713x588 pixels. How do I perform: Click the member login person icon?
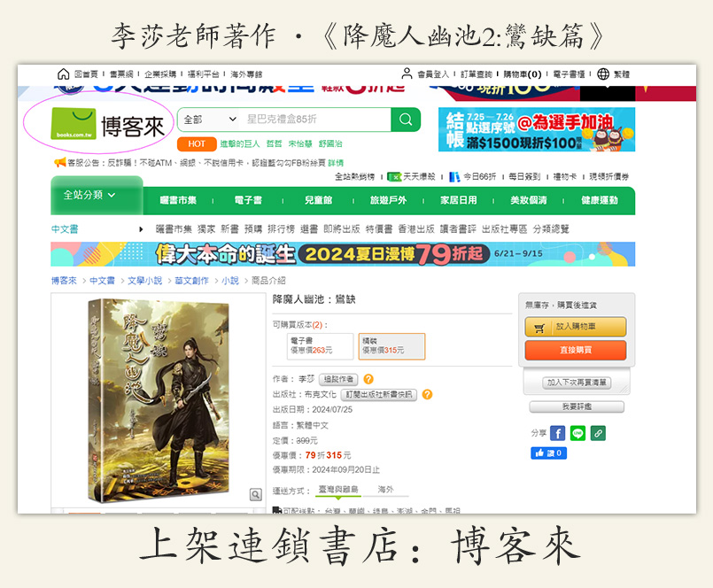click(407, 73)
